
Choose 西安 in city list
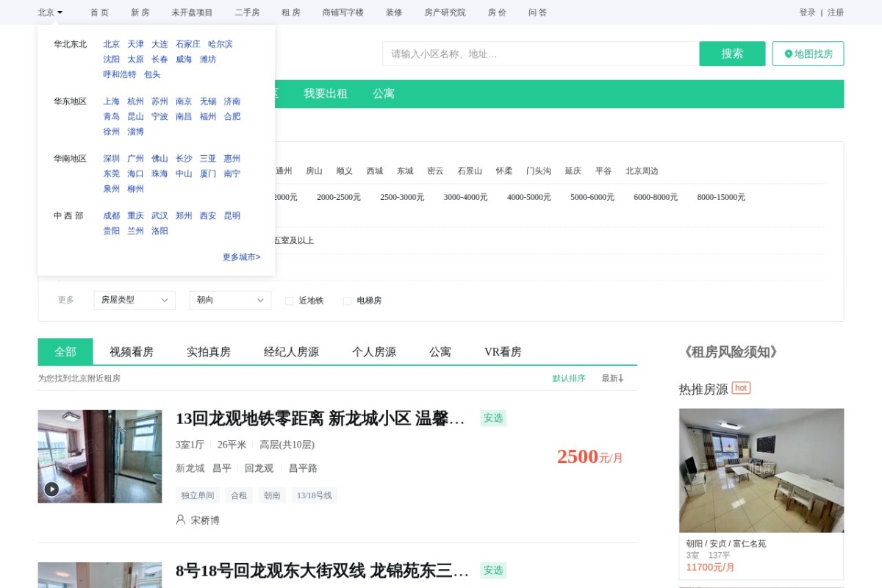(208, 216)
